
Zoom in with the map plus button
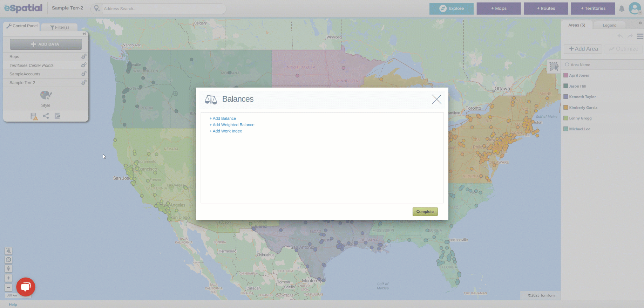click(8, 278)
